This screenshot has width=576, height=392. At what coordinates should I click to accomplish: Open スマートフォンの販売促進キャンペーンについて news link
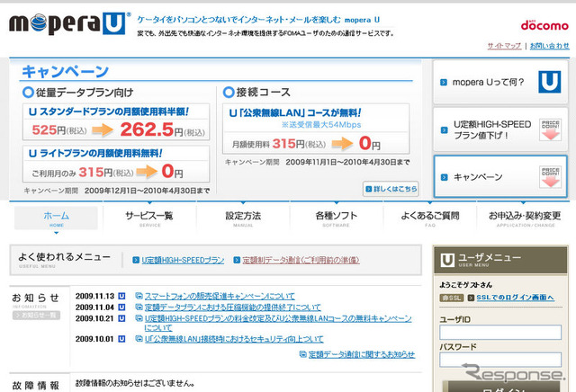coord(220,296)
